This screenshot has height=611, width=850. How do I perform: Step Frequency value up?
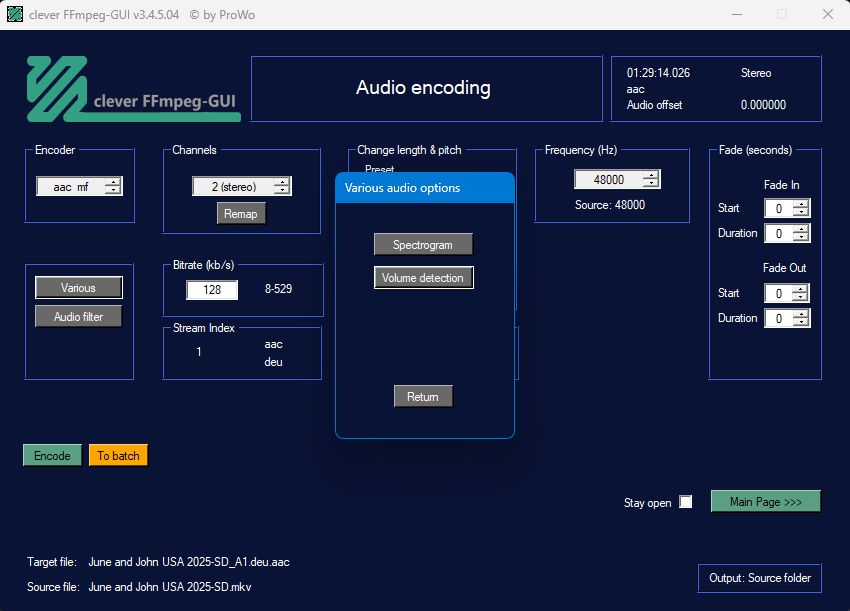click(x=651, y=175)
